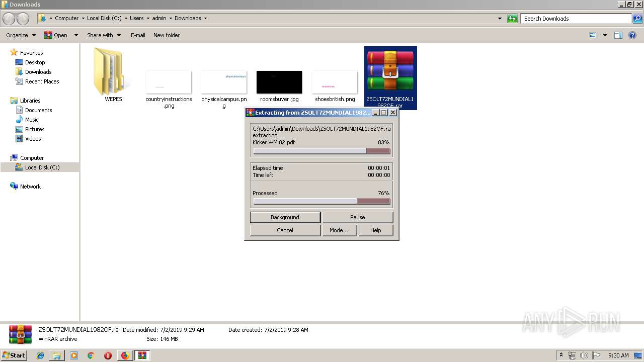Click Local Disk (C:) breadcrumb
Image resolution: width=644 pixels, height=362 pixels.
coord(104,18)
